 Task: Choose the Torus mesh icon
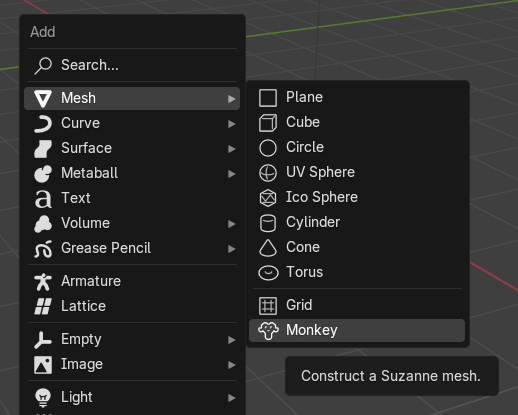pyautogui.click(x=268, y=273)
